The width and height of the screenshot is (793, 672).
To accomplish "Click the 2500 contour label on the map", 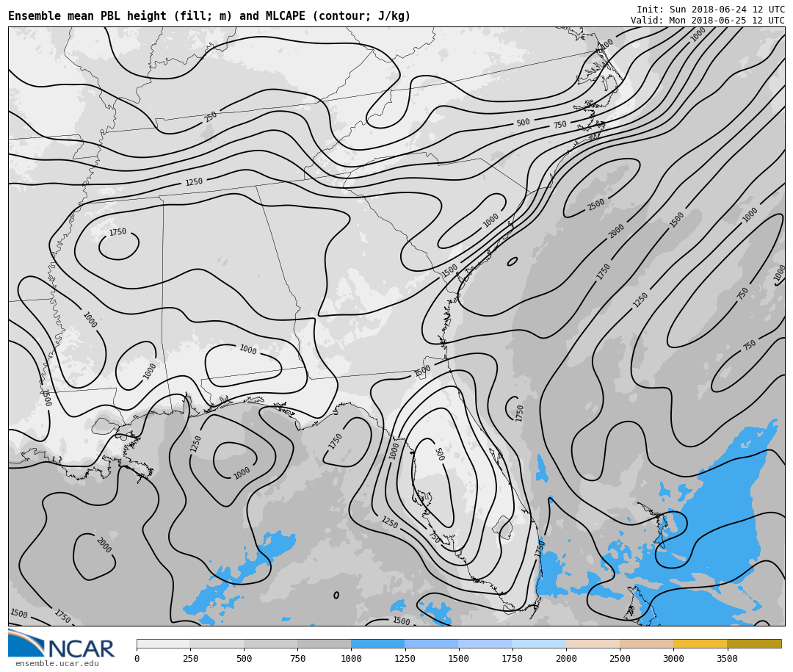I will coord(596,205).
